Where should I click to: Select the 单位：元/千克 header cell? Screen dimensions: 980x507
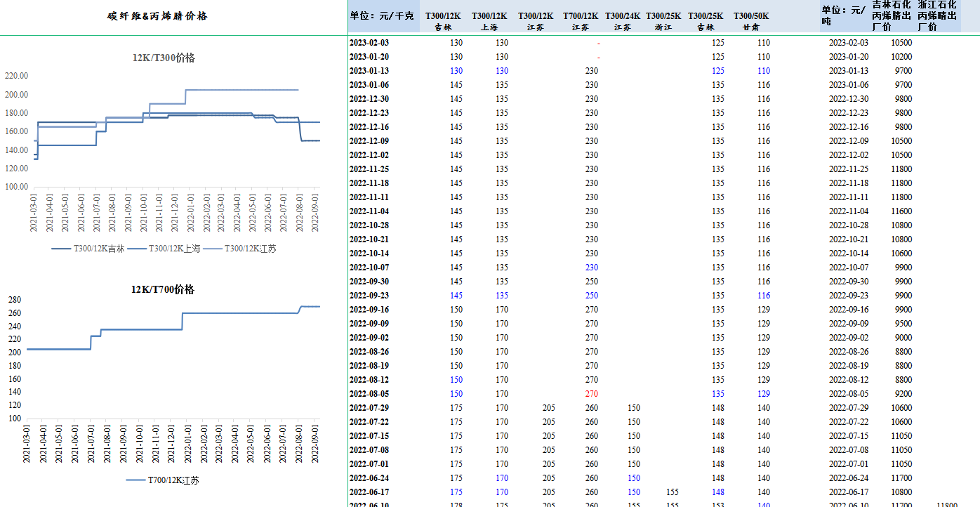(x=382, y=16)
